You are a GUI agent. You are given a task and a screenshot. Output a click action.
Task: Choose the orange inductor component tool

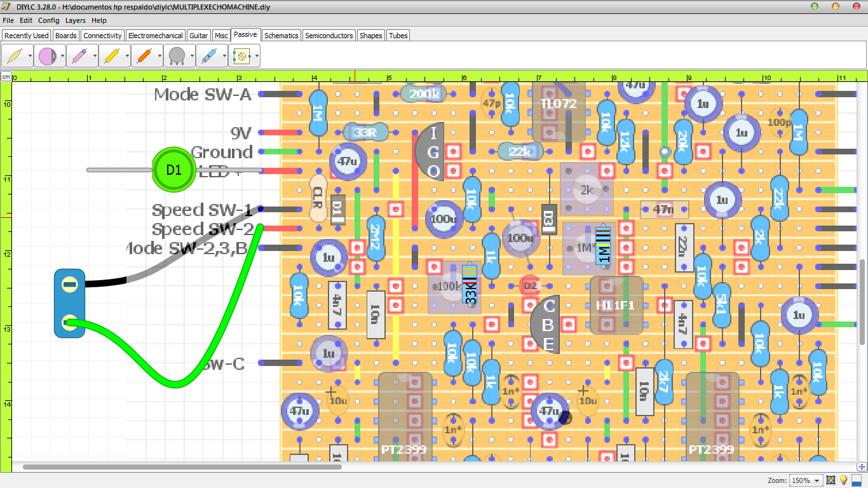tap(144, 56)
